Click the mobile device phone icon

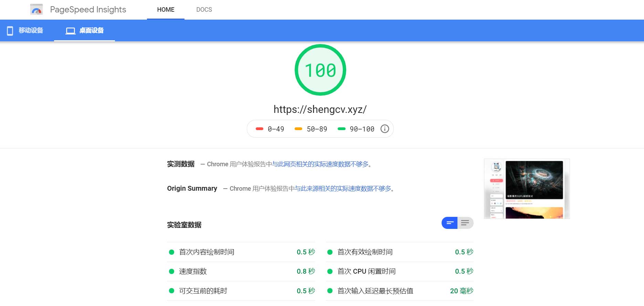pos(10,31)
